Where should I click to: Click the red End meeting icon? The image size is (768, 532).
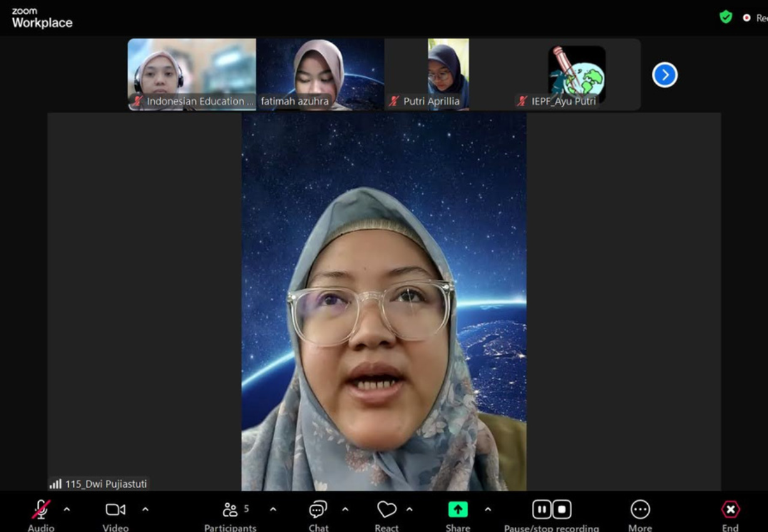pyautogui.click(x=730, y=510)
